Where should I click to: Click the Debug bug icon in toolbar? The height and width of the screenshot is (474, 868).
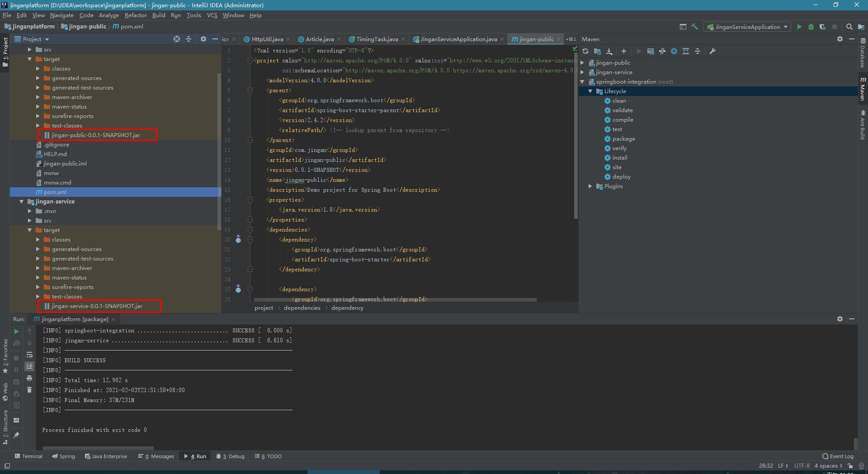coord(811,27)
